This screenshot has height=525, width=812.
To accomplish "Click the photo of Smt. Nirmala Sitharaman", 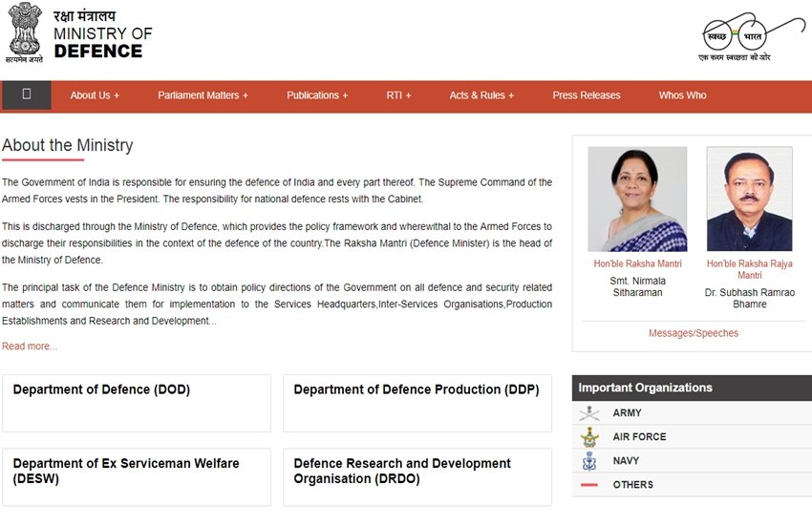I will point(637,199).
